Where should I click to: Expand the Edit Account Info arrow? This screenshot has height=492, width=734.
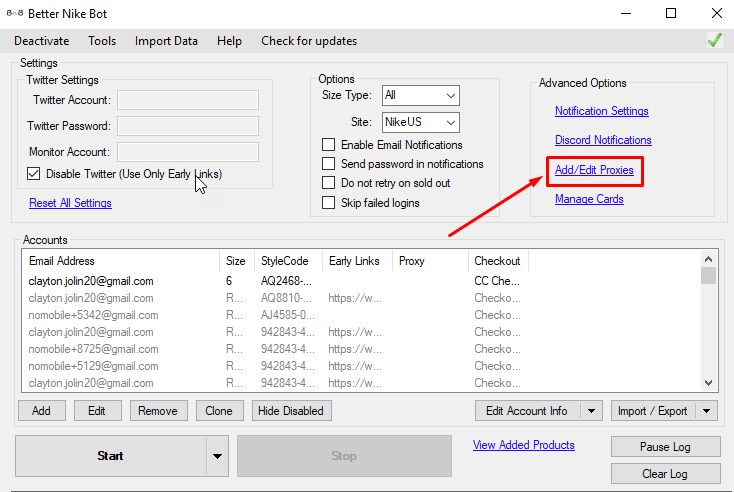point(591,411)
